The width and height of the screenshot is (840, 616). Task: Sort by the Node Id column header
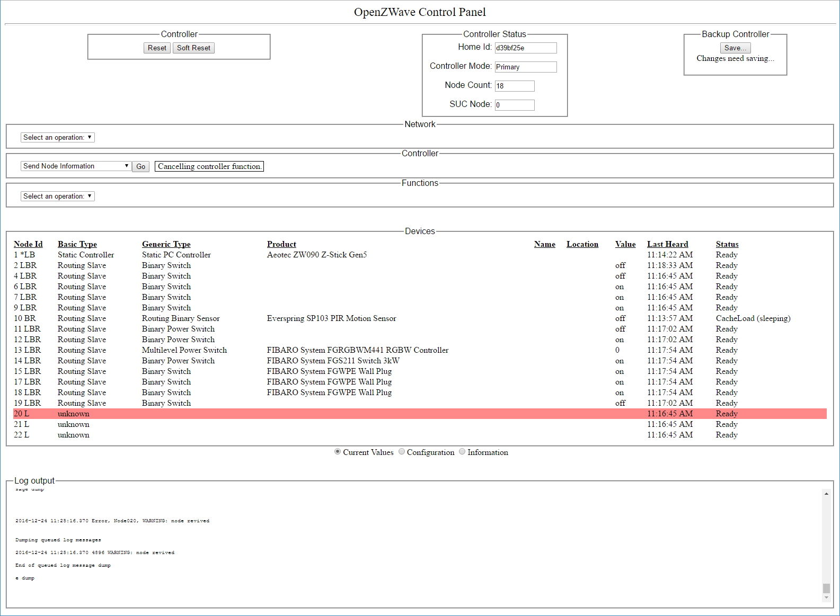click(28, 244)
